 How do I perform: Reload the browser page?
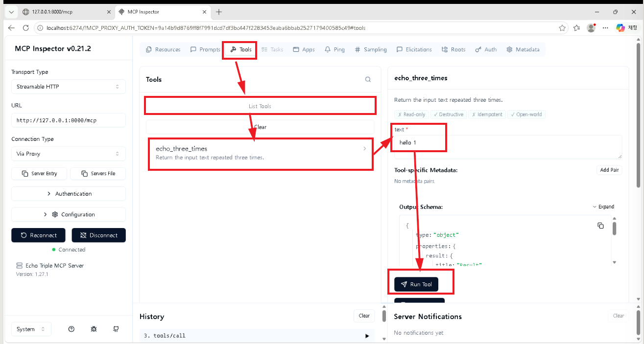[26, 28]
